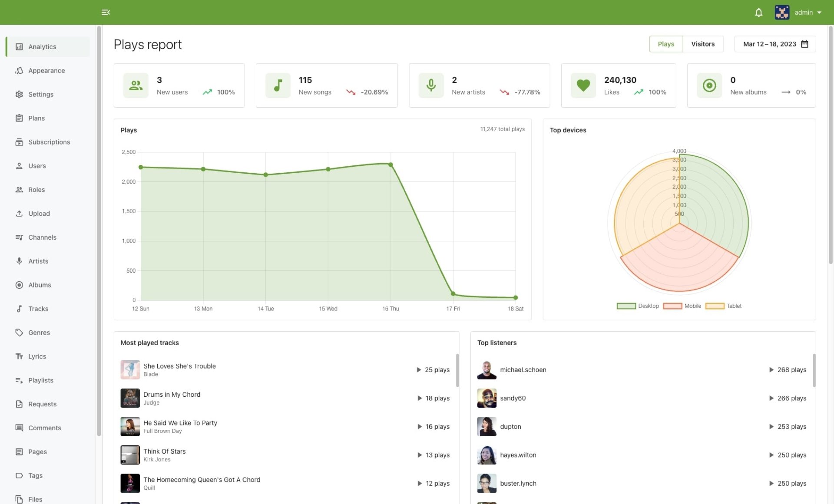Open listener michael.schoen profile
The image size is (834, 504).
(x=523, y=370)
